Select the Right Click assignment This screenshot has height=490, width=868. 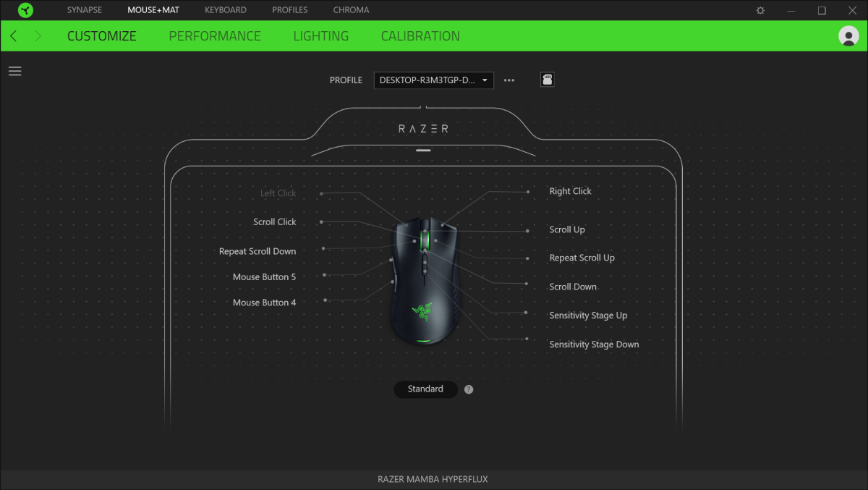point(571,192)
